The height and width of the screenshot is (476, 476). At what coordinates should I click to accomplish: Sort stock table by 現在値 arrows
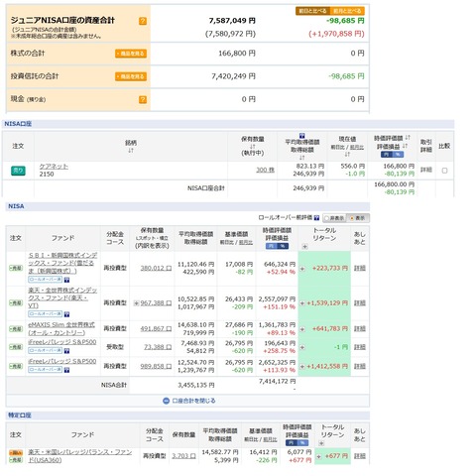pyautogui.click(x=347, y=154)
